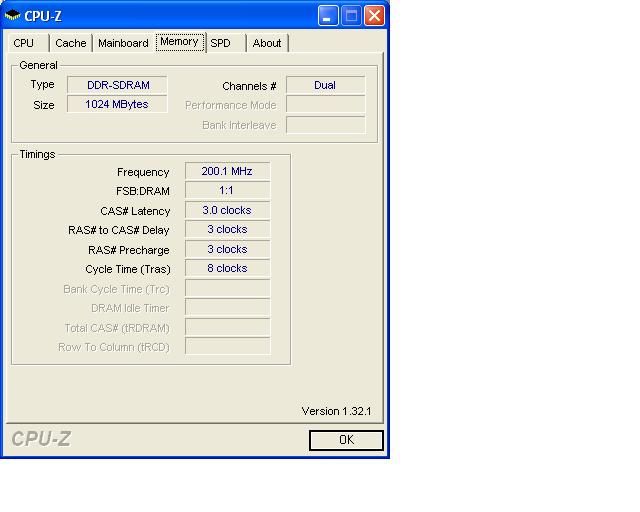Image resolution: width=640 pixels, height=512 pixels.
Task: Click the empty Total CAS# (tRDRAM) field
Action: 227,327
